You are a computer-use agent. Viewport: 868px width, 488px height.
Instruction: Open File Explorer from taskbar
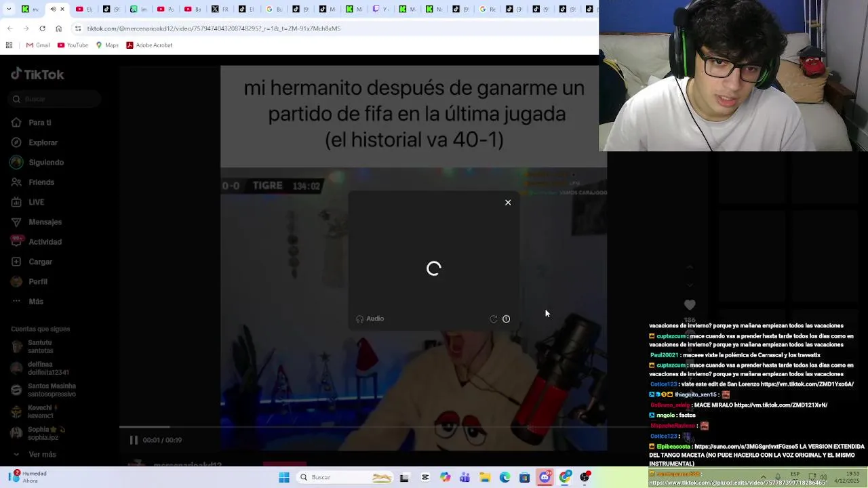485,477
